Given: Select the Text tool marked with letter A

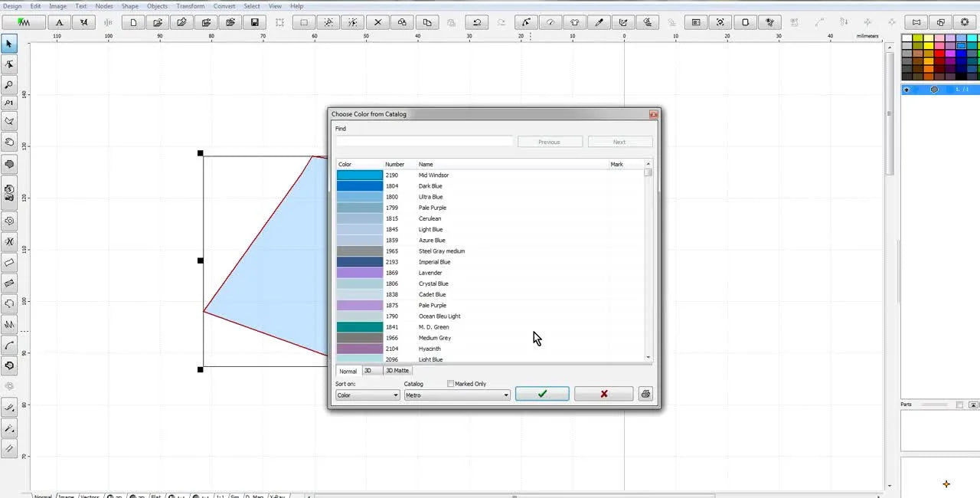Looking at the screenshot, I should tap(59, 22).
